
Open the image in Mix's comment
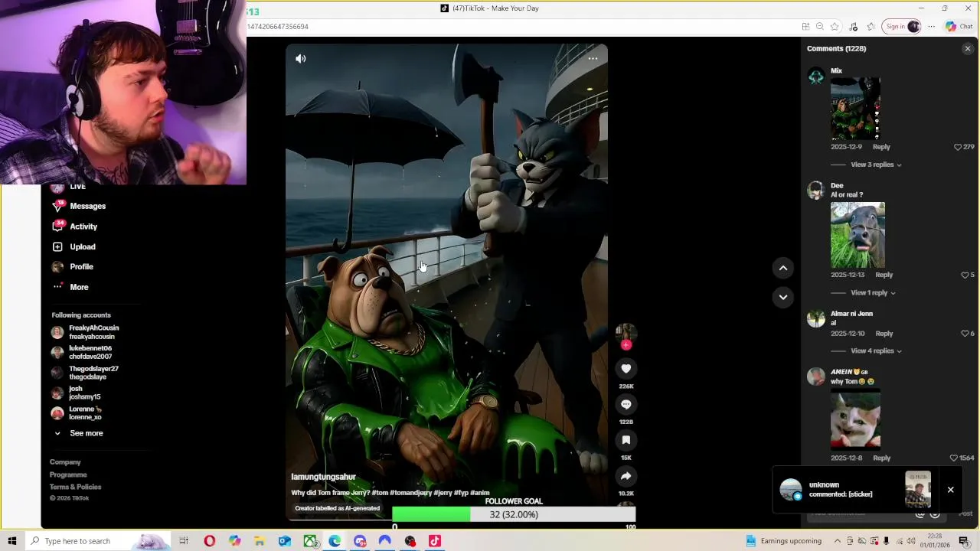[855, 109]
